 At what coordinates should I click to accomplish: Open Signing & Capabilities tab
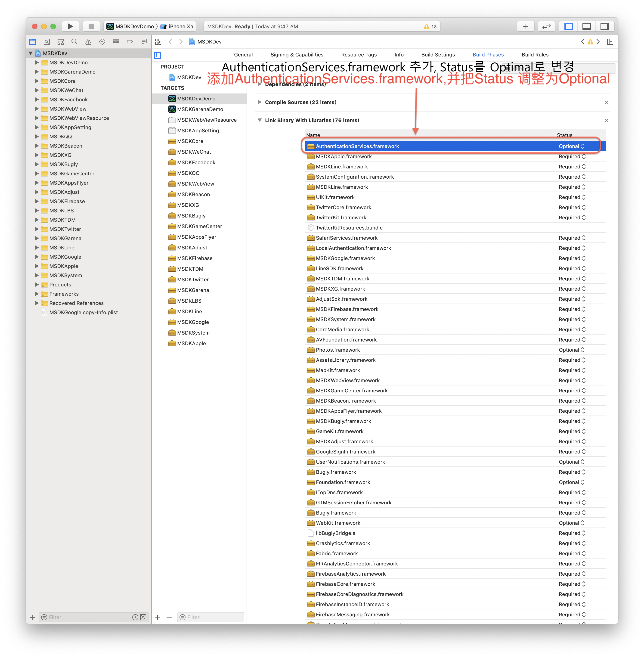tap(297, 55)
